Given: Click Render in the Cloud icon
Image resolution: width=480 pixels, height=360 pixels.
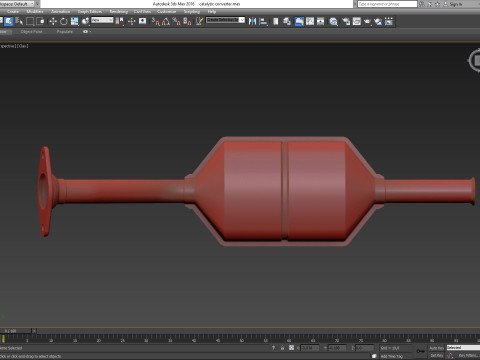Looking at the screenshot, I should (378, 22).
